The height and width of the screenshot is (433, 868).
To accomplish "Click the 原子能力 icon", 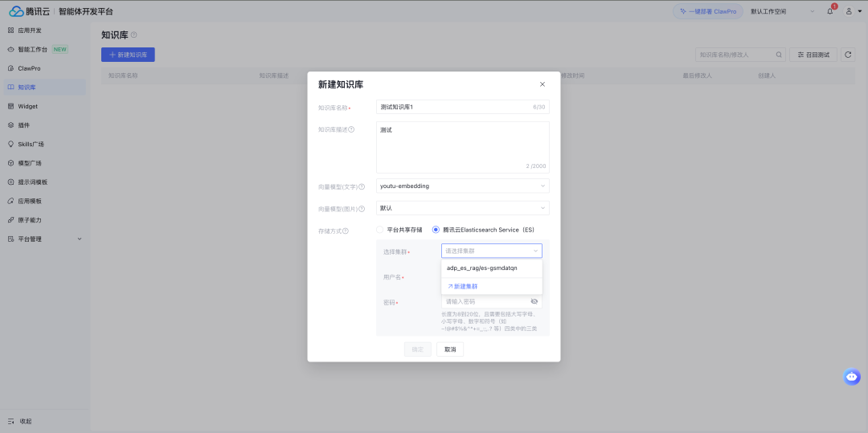I will (x=11, y=220).
